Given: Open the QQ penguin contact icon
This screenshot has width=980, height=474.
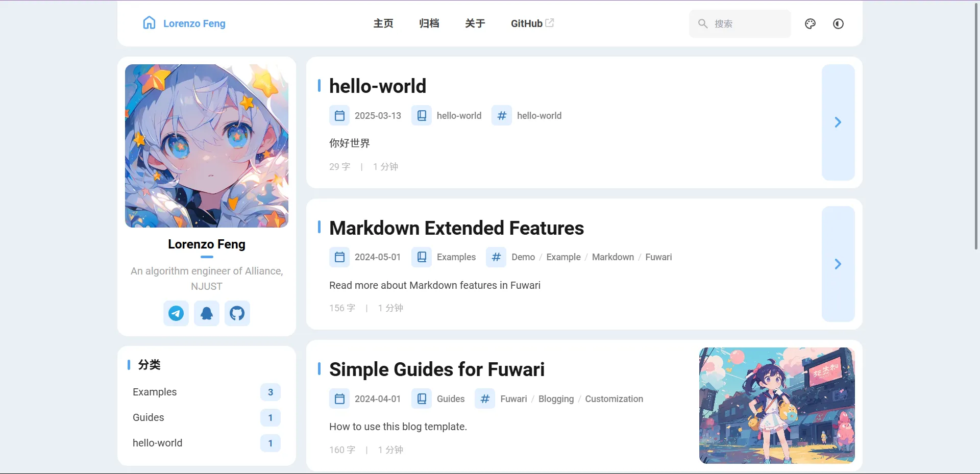Looking at the screenshot, I should point(207,313).
